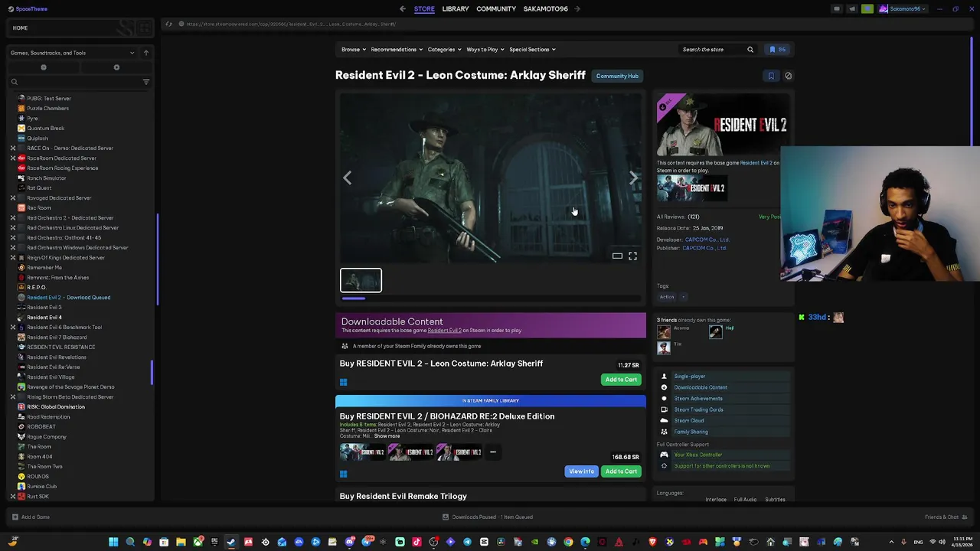Open the screenshot in fullscreen
This screenshot has height=551, width=980.
pyautogui.click(x=632, y=256)
